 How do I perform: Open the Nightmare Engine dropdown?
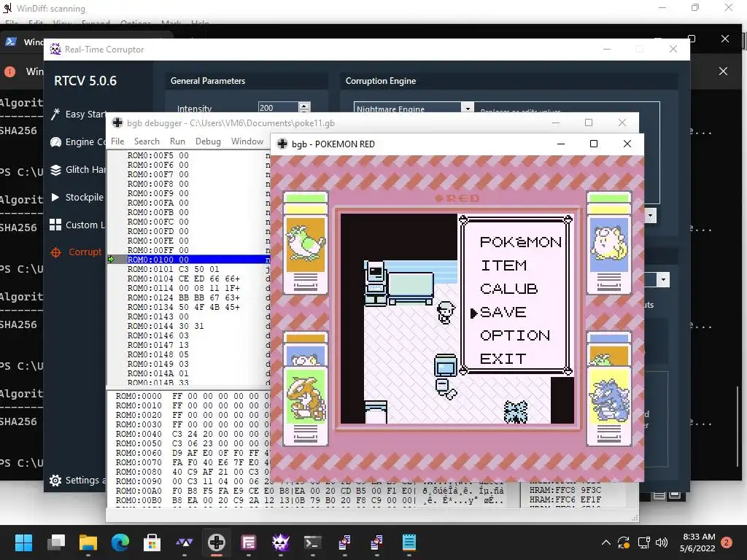coord(468,109)
